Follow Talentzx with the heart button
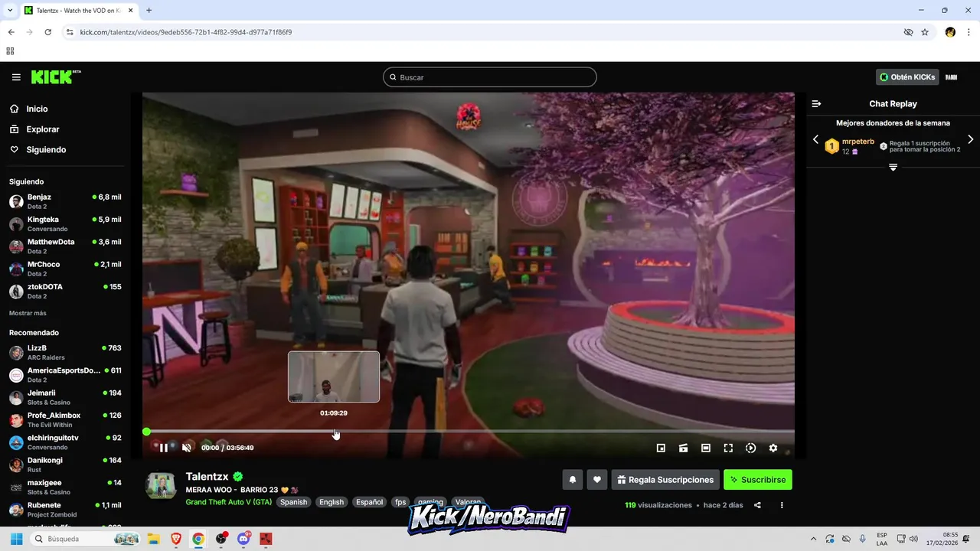 coord(597,480)
